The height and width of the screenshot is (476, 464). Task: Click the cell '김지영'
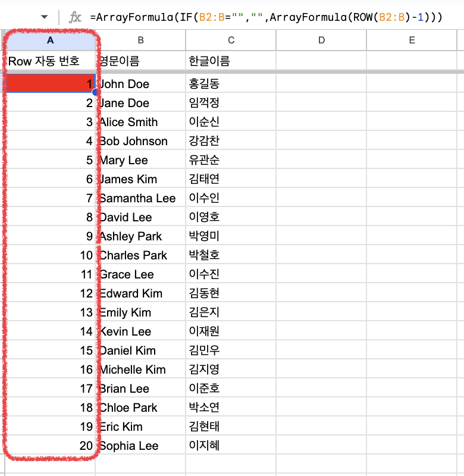pyautogui.click(x=231, y=369)
